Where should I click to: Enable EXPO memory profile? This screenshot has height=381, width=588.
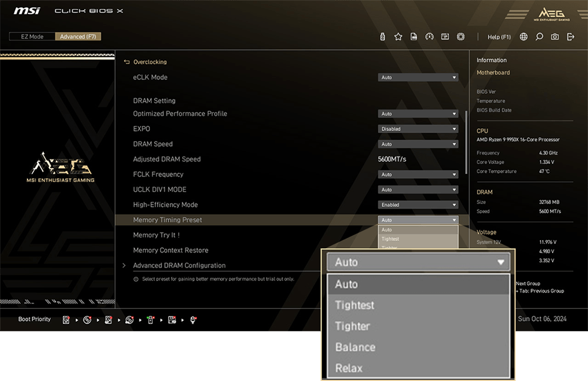417,129
